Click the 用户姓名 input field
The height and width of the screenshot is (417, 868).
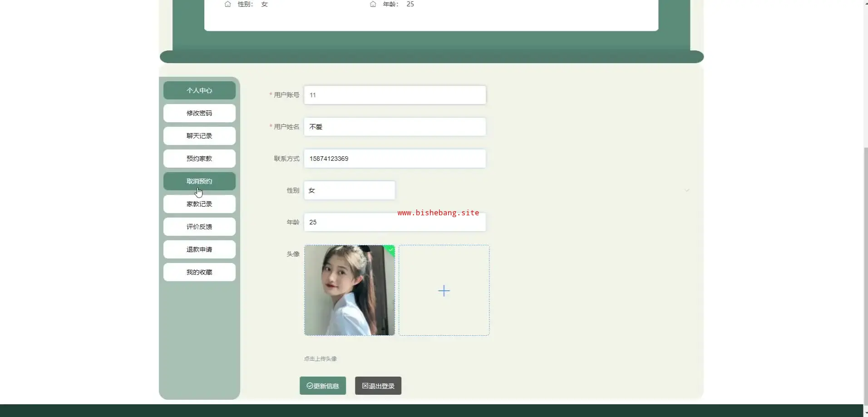(395, 127)
